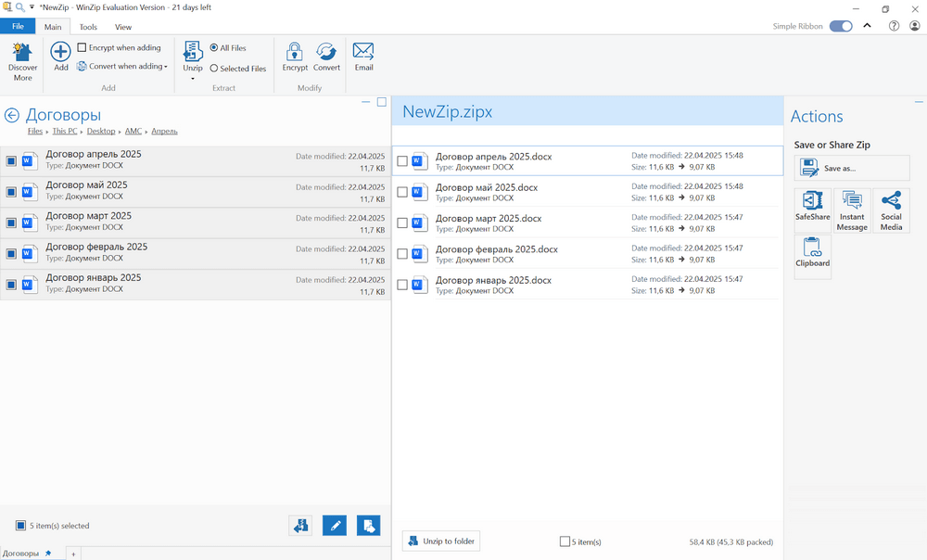This screenshot has width=927, height=560.
Task: Switch to the Main ribbon tab
Action: click(53, 27)
